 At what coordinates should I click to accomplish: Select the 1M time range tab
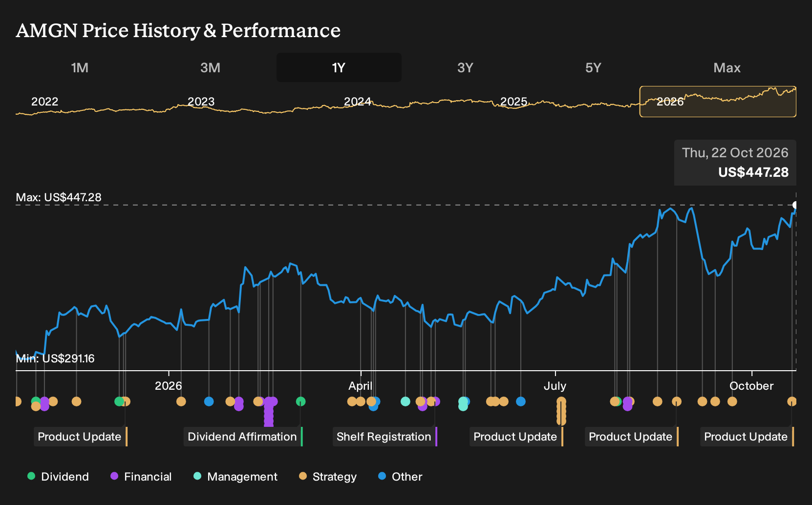coord(80,67)
